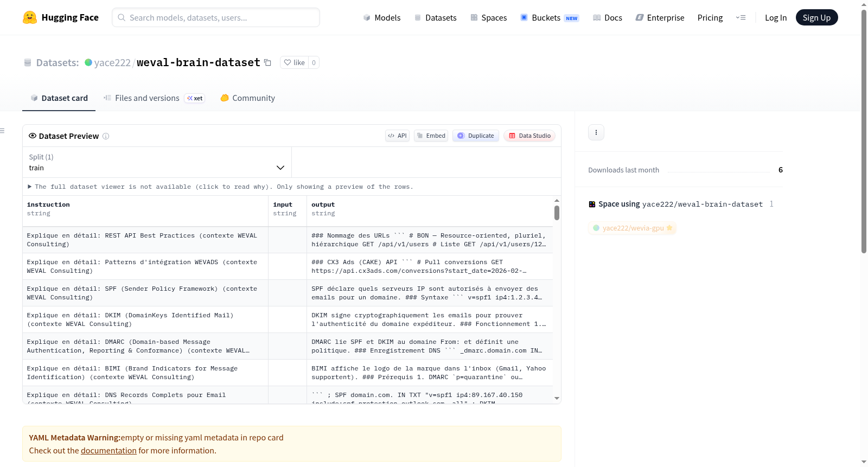Click the heart like button
Viewport: 868px width, 467px height.
coord(294,62)
